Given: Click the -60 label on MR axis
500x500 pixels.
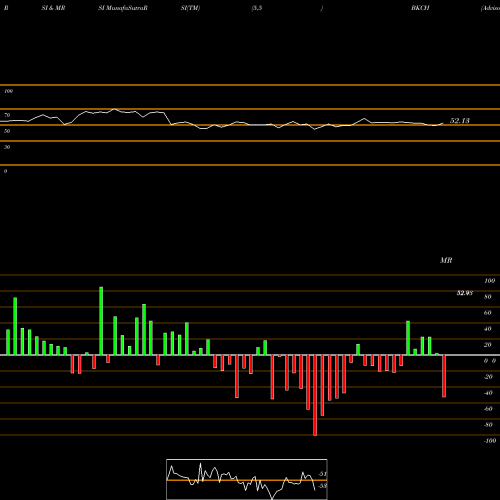Looking at the screenshot, I should coord(488,409).
